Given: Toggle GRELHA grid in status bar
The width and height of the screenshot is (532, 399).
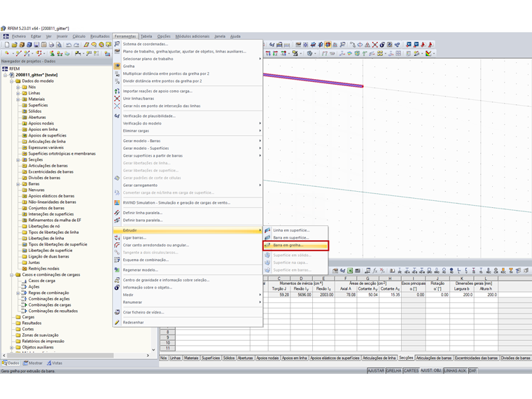Looking at the screenshot, I should pyautogui.click(x=393, y=370).
